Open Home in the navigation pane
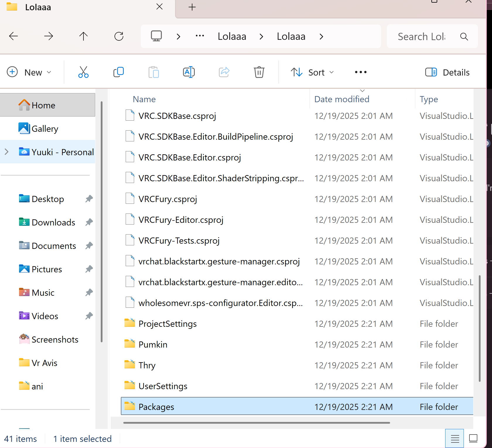The height and width of the screenshot is (448, 492). point(48,105)
